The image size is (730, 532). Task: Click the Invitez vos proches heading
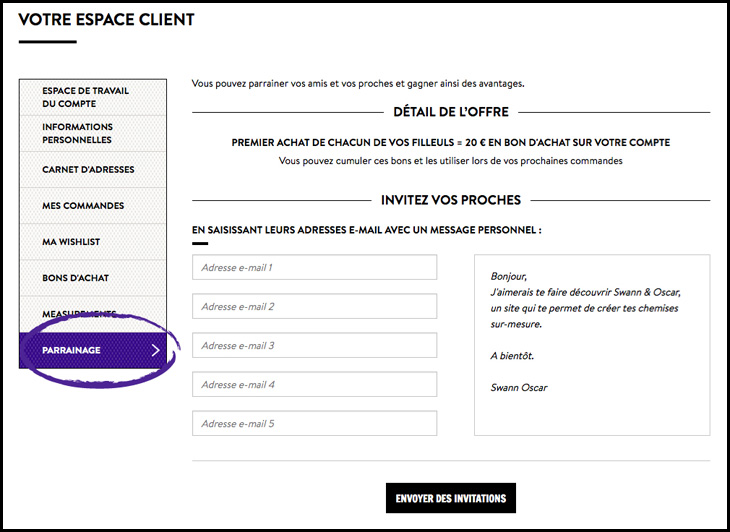[x=450, y=200]
